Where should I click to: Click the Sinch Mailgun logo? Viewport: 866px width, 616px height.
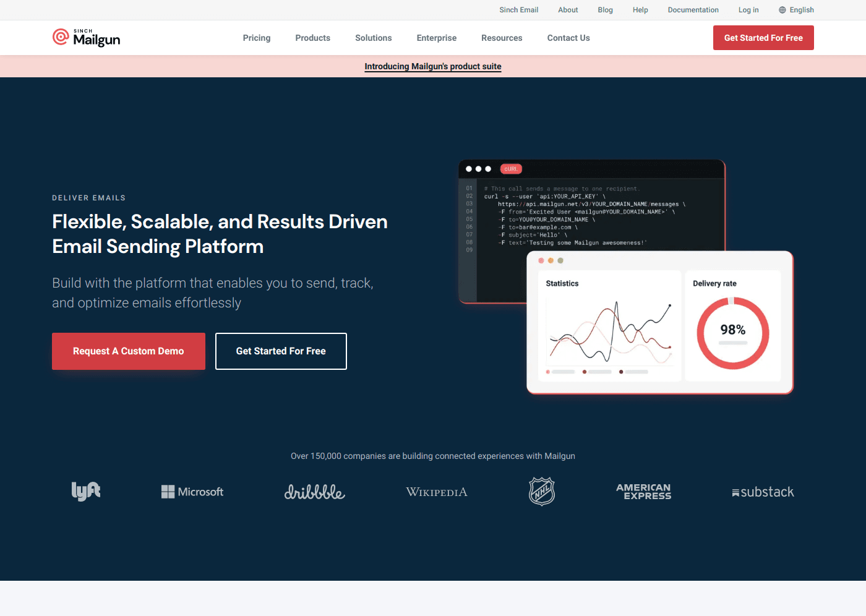pyautogui.click(x=86, y=38)
